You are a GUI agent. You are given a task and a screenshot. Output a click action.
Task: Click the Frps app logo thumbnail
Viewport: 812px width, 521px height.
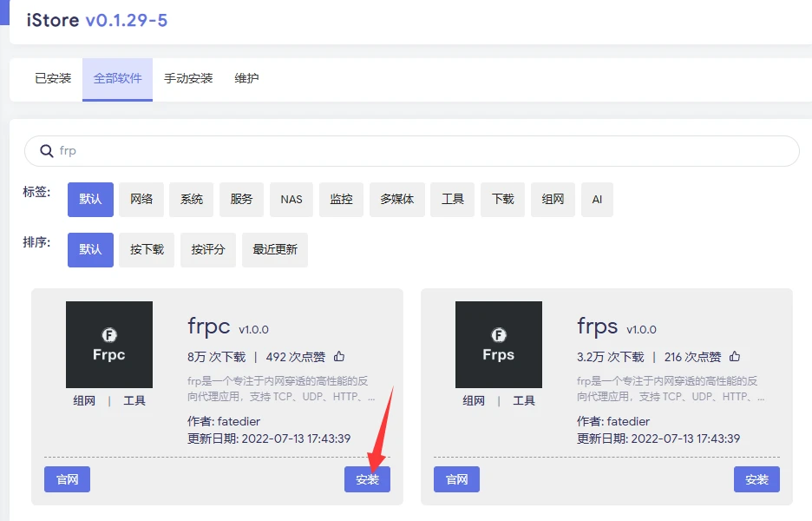tap(499, 345)
